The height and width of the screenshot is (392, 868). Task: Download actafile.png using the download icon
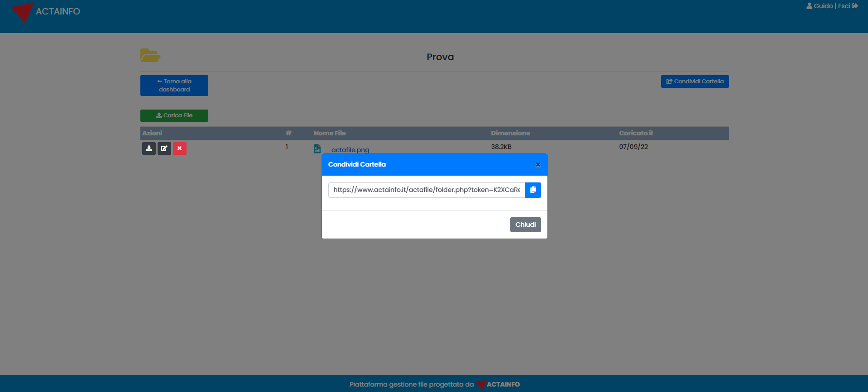(149, 148)
